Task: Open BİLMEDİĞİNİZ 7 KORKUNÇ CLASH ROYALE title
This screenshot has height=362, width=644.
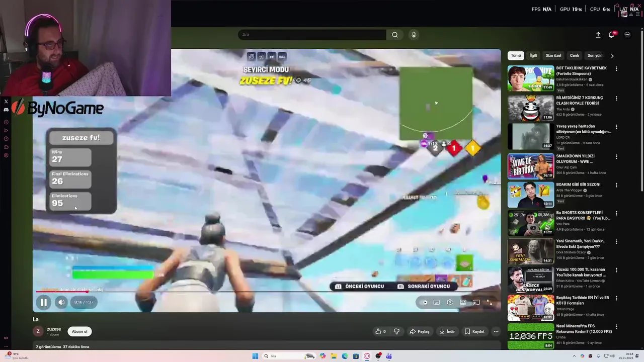Action: coord(580,101)
